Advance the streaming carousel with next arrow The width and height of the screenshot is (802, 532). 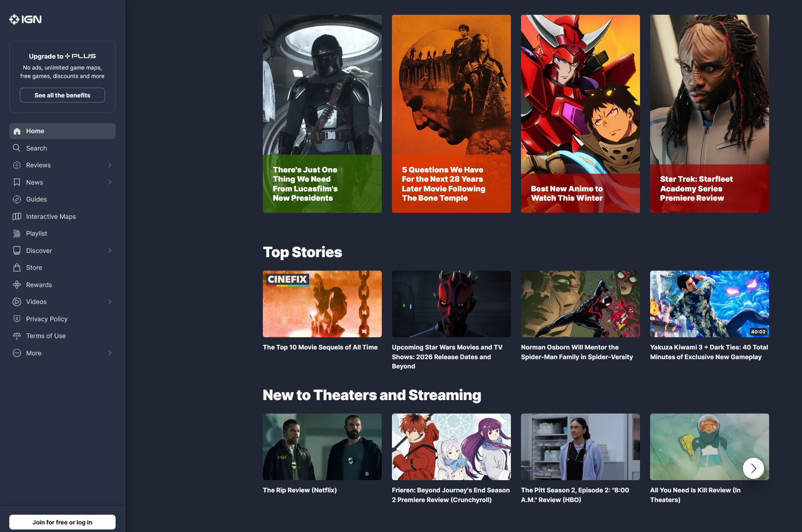[753, 468]
